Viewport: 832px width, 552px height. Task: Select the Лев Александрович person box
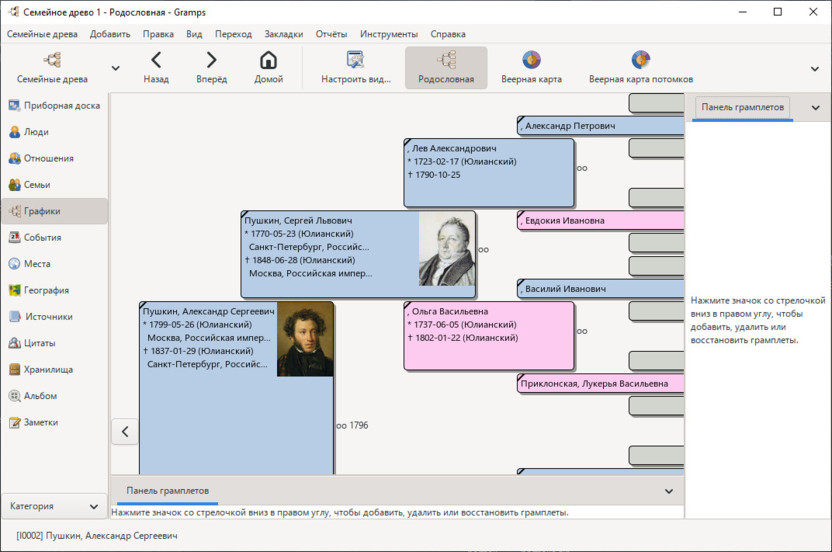[x=489, y=172]
